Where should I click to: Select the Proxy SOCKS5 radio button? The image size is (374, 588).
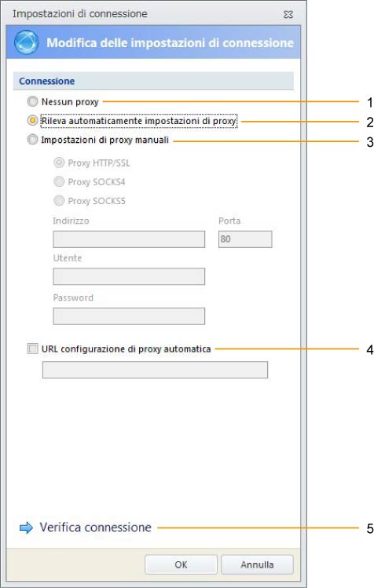(x=59, y=201)
